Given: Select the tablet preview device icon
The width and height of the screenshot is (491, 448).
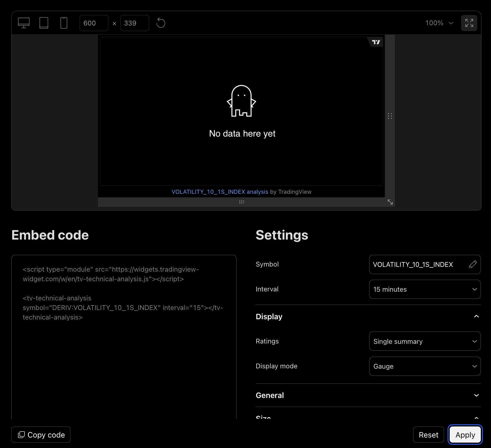Looking at the screenshot, I should pyautogui.click(x=44, y=23).
